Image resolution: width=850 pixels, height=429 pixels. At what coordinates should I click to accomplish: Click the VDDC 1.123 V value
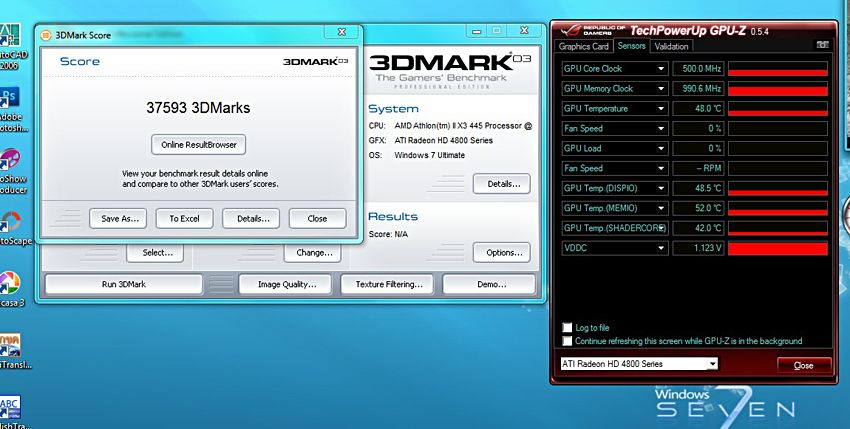click(698, 248)
